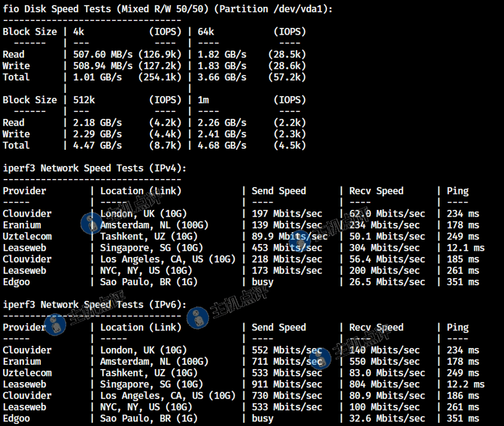
Task: Click the 64k block size column header
Action: [x=206, y=32]
